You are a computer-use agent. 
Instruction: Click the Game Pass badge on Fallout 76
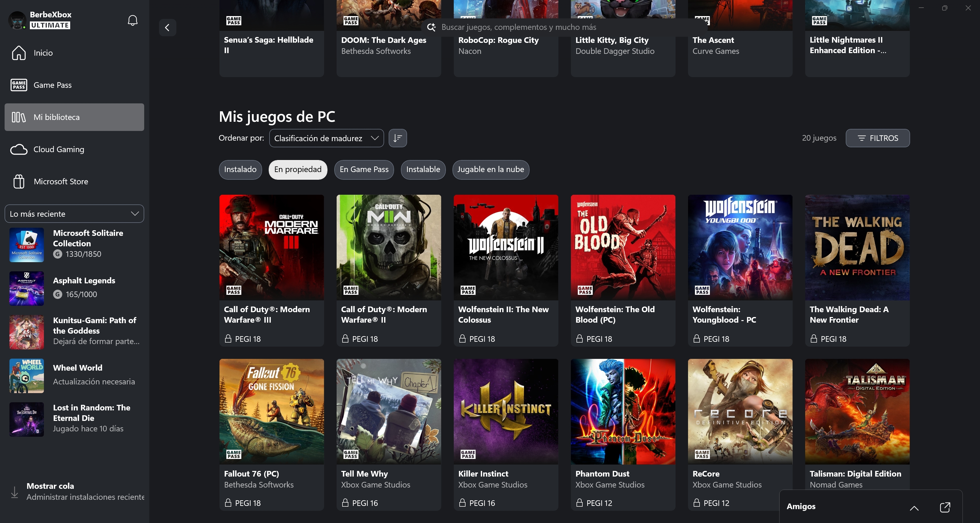point(234,454)
